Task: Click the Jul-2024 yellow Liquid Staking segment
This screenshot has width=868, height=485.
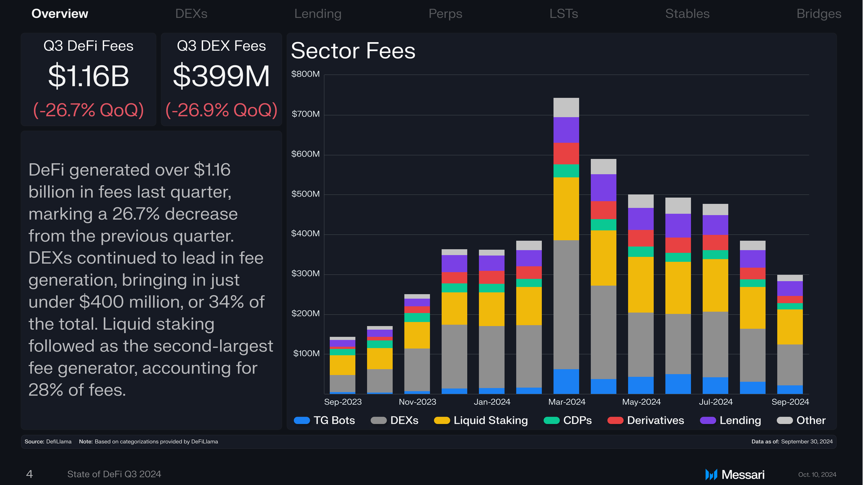Action: tap(715, 286)
